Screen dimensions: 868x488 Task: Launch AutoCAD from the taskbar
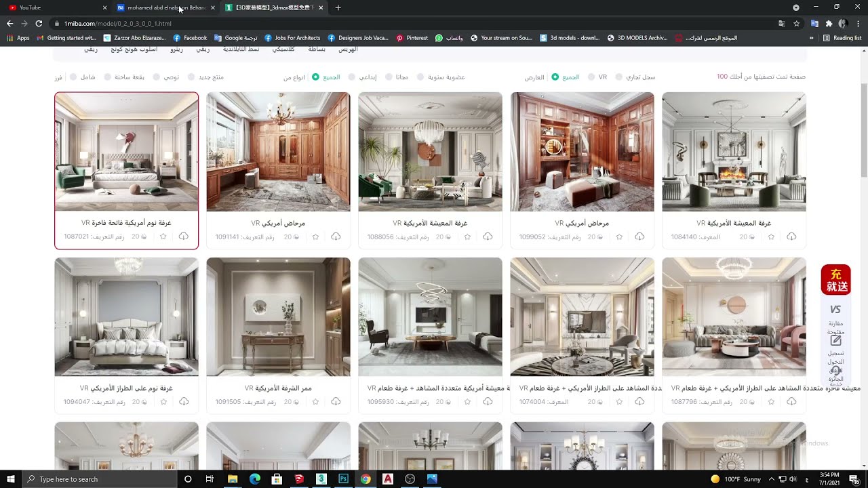pyautogui.click(x=388, y=479)
